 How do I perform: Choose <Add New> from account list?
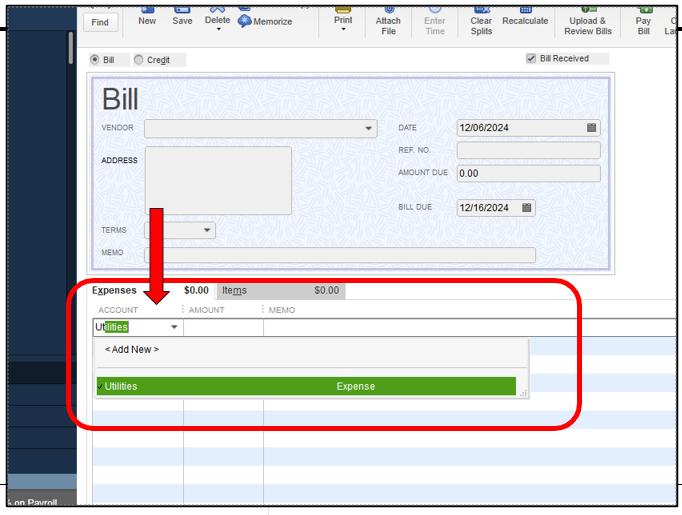[x=132, y=350]
